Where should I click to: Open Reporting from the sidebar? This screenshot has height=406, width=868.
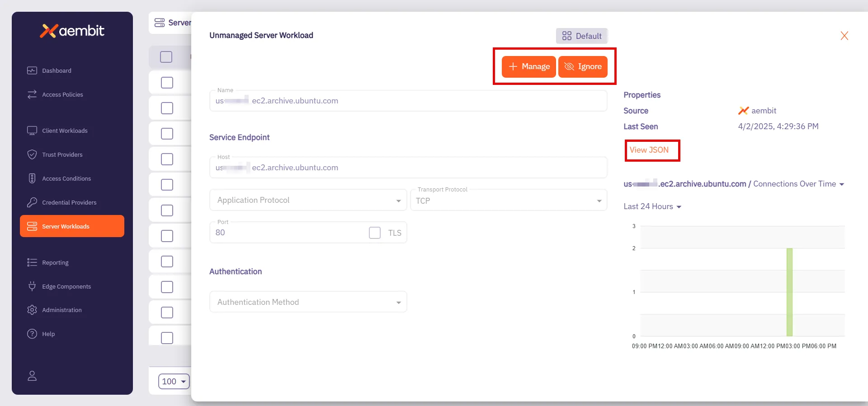coord(55,262)
